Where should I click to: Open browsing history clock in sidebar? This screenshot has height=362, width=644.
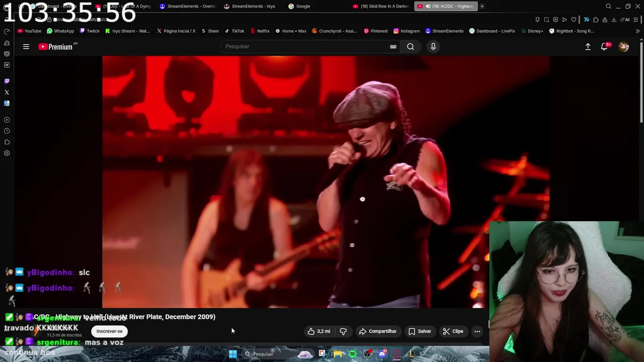tap(7, 131)
